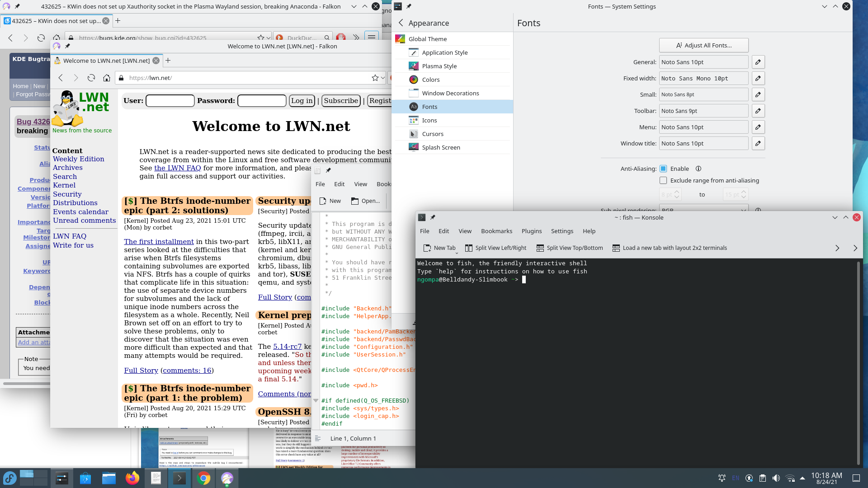Screen dimensions: 868x488
Task: Go back in the KDE bug Falkon window
Action: click(10, 38)
